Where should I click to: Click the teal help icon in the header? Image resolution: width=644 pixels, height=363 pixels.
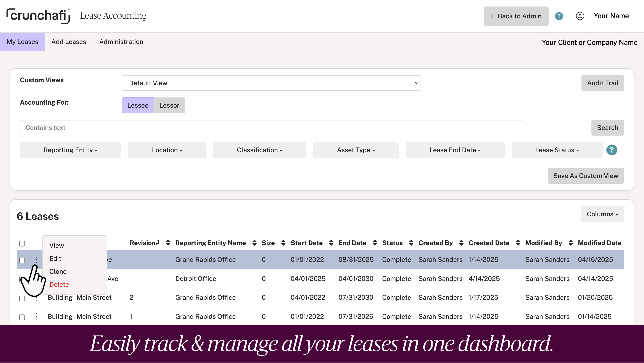559,16
